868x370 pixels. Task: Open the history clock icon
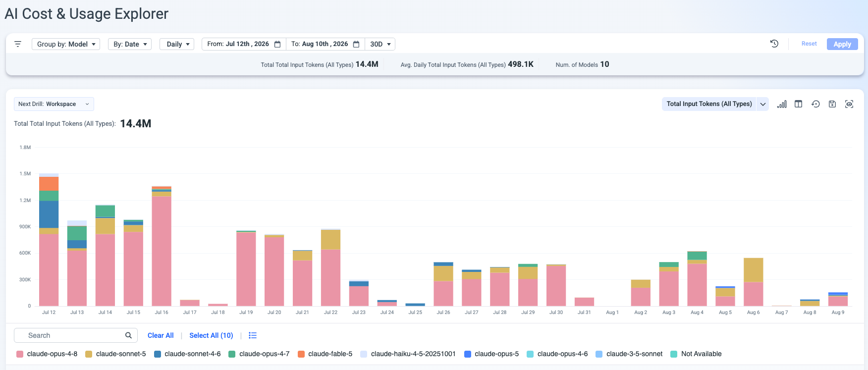tap(774, 44)
